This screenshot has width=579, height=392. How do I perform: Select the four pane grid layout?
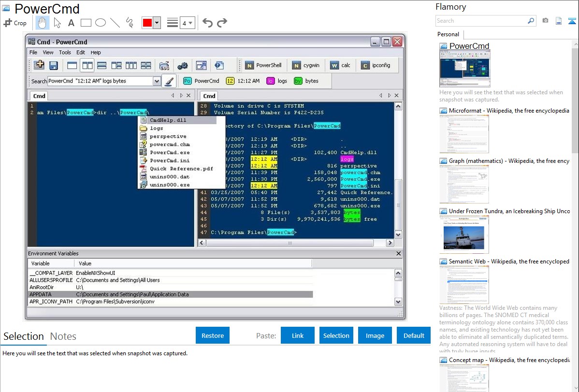coord(146,65)
